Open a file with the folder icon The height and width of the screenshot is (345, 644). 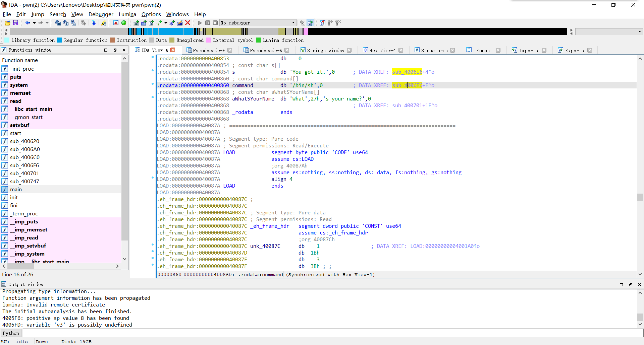point(7,23)
